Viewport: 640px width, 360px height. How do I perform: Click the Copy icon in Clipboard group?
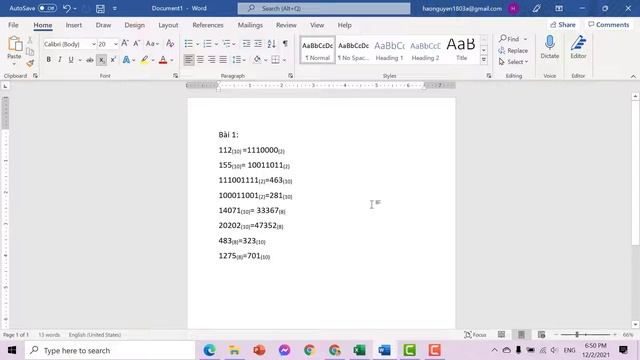(x=30, y=52)
